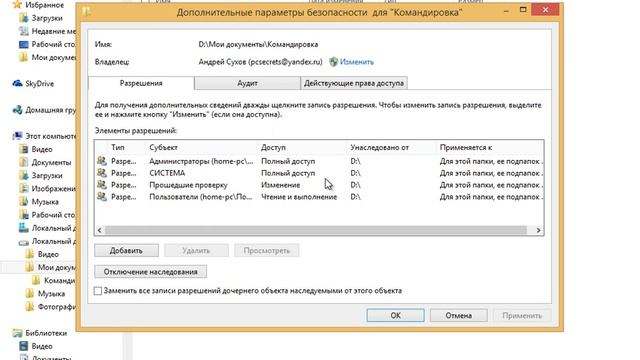Click the shield icon next to Изменить

pos(333,62)
